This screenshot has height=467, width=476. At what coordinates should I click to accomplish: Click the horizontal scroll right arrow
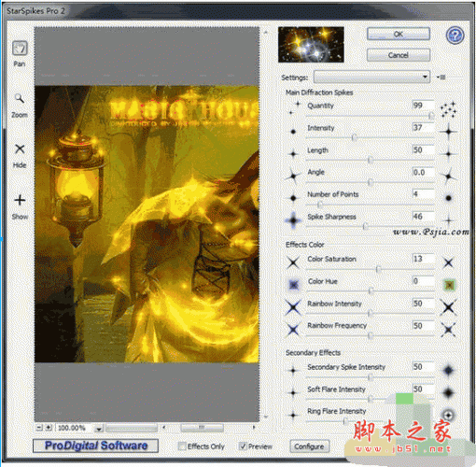coord(254,428)
